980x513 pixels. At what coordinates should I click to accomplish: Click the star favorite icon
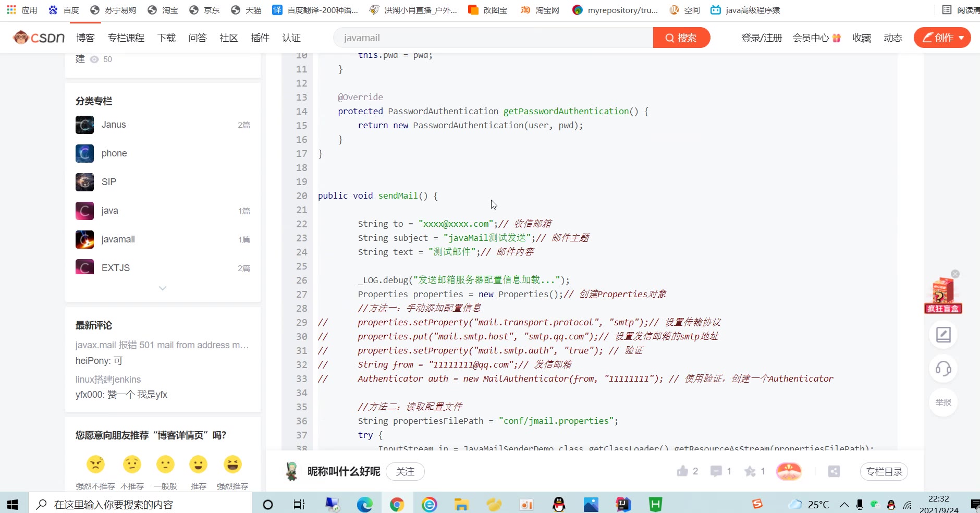tap(750, 471)
